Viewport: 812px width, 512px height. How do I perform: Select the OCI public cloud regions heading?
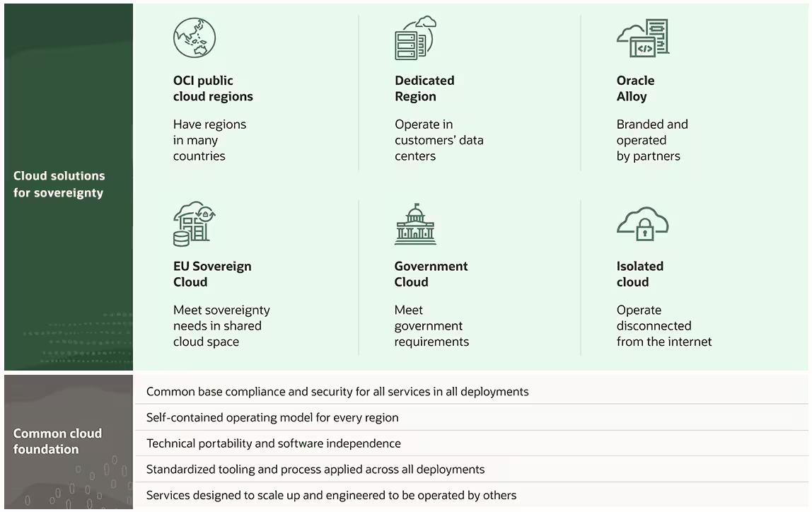tap(213, 88)
